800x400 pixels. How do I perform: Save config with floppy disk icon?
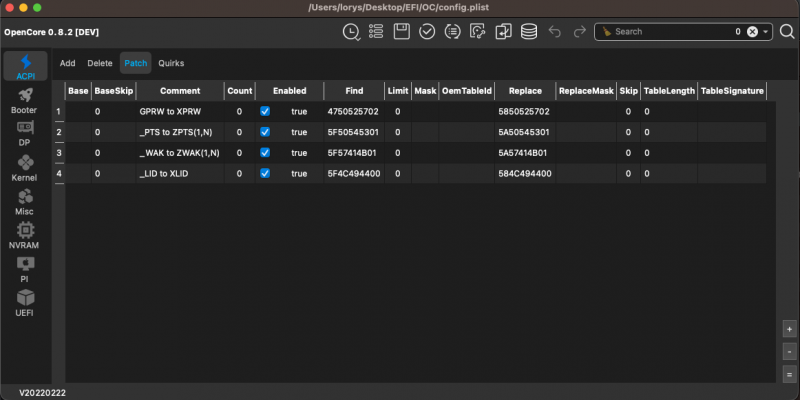[x=402, y=32]
